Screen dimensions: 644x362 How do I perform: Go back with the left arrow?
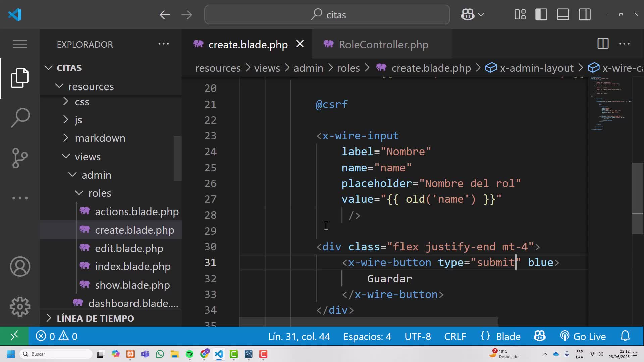tap(165, 15)
